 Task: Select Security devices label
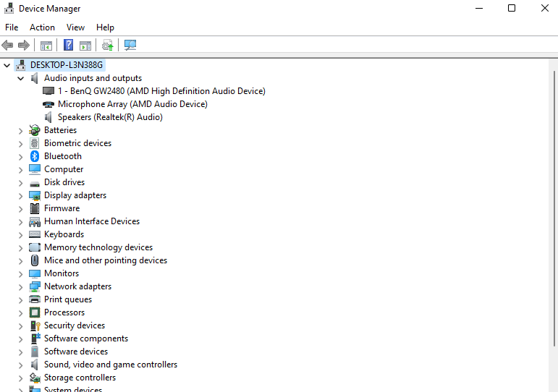coord(75,325)
